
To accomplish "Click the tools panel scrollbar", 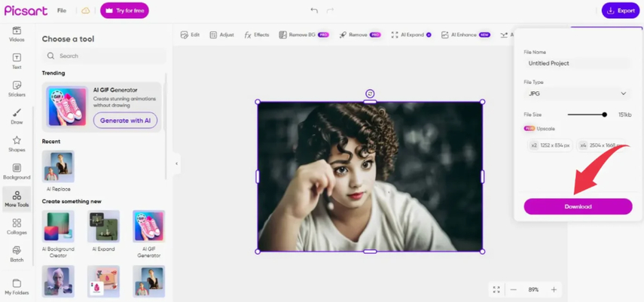I will click(166, 125).
